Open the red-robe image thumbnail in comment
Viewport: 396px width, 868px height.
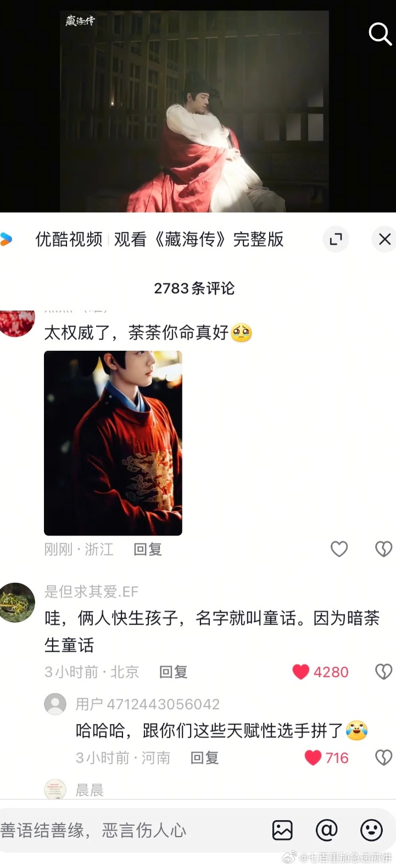[113, 443]
